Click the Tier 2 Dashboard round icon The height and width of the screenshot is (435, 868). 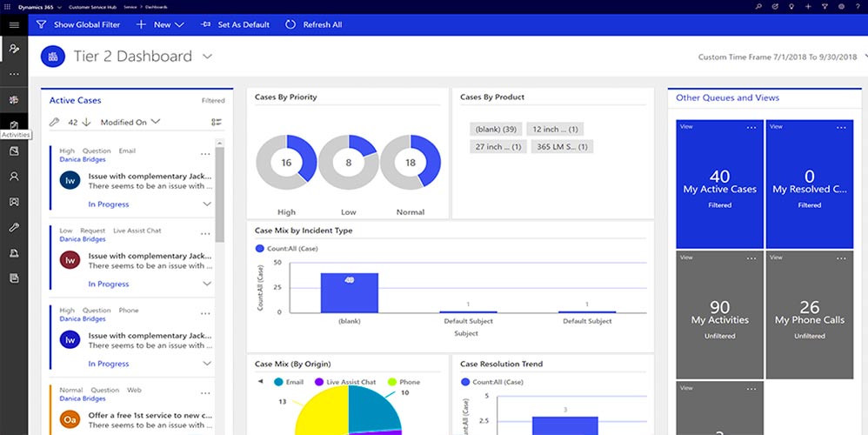53,57
